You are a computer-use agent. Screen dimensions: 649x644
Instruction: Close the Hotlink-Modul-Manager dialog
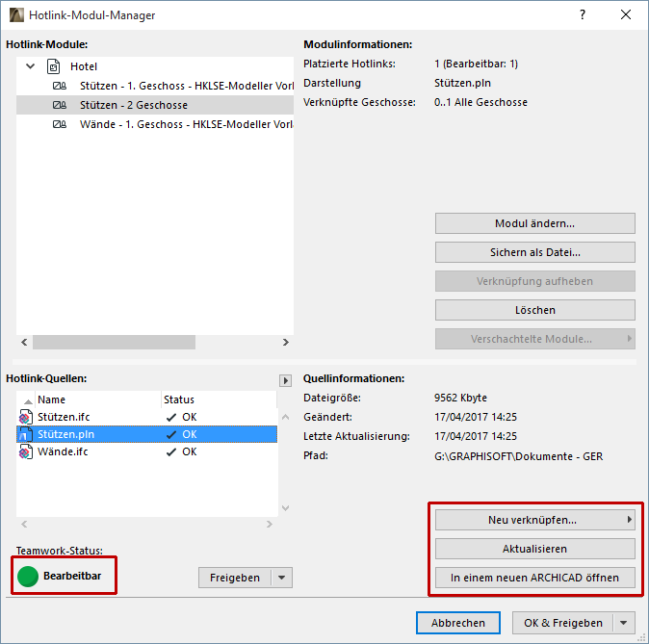(626, 14)
